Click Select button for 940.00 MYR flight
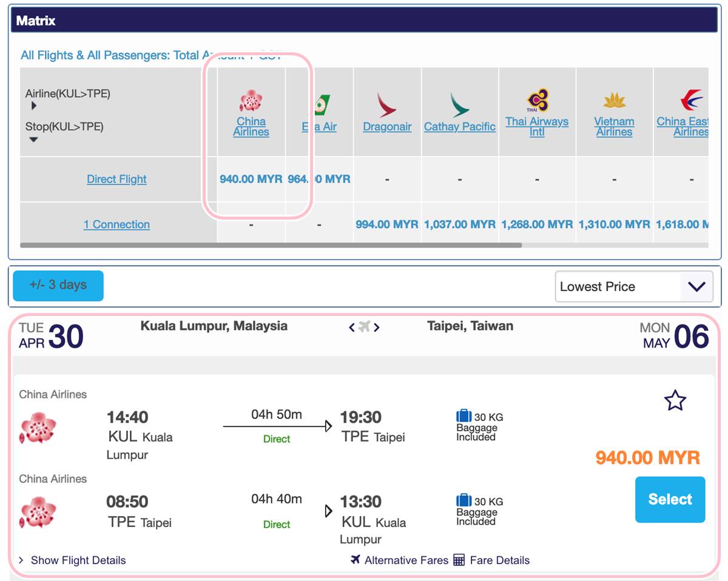The width and height of the screenshot is (728, 581). pos(670,500)
